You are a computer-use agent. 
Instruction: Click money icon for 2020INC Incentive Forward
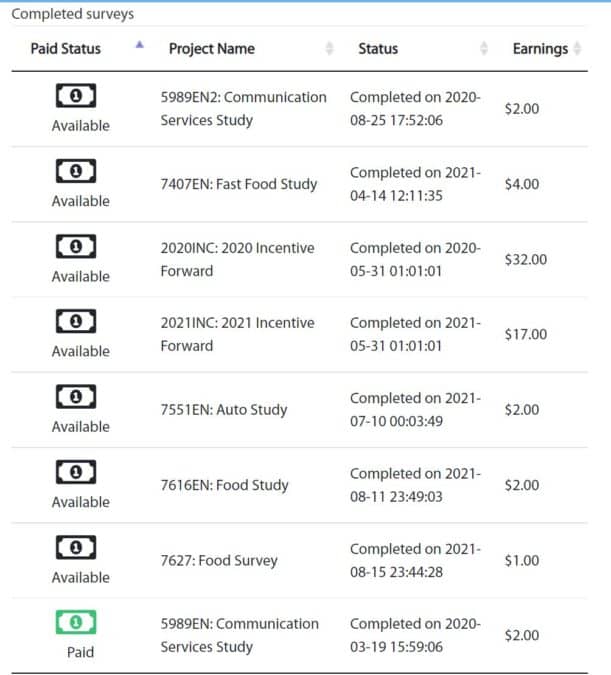76,246
